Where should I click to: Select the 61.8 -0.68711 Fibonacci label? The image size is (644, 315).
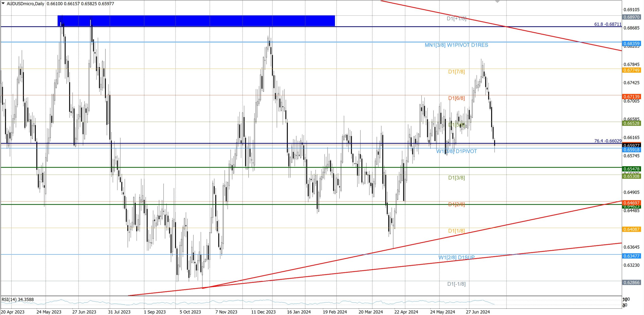[608, 24]
